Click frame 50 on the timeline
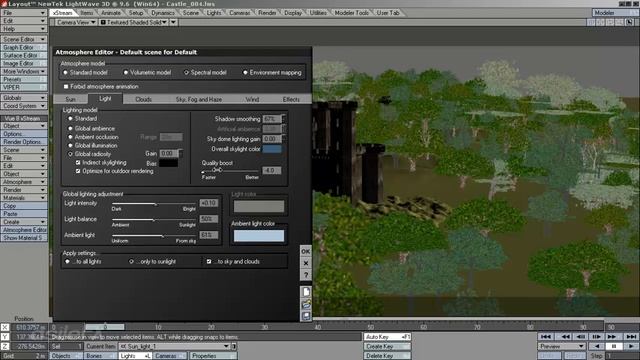The height and width of the screenshot is (360, 640). pyautogui.click(x=370, y=327)
